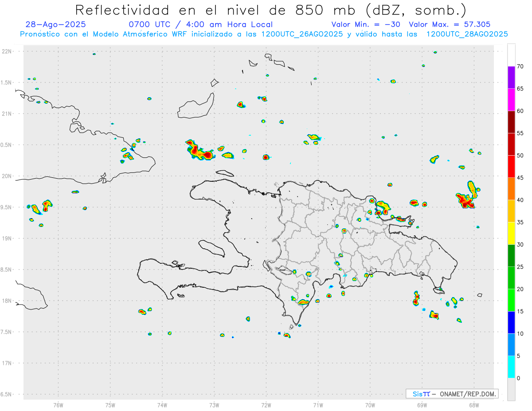The image size is (532, 411).
Task: Click the '1200UTC_28AGO2025' valid-until timestamp
Action: (467, 34)
